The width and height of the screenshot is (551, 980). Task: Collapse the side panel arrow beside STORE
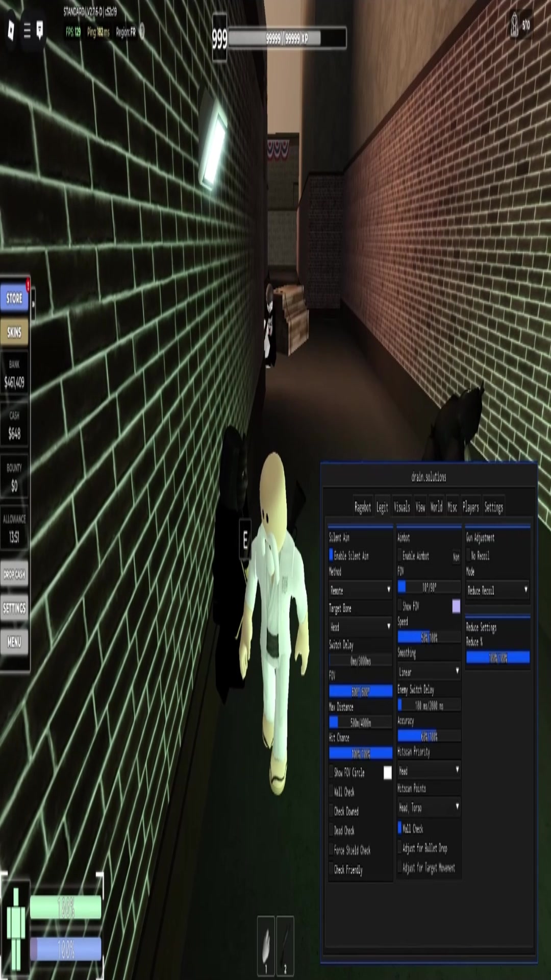[33, 304]
